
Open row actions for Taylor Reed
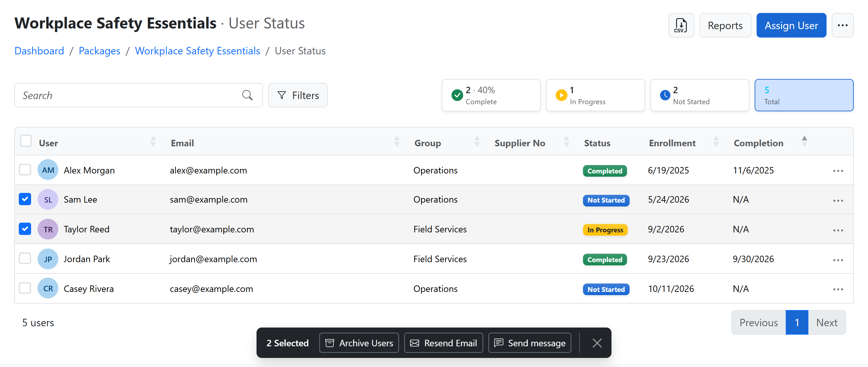[838, 230]
